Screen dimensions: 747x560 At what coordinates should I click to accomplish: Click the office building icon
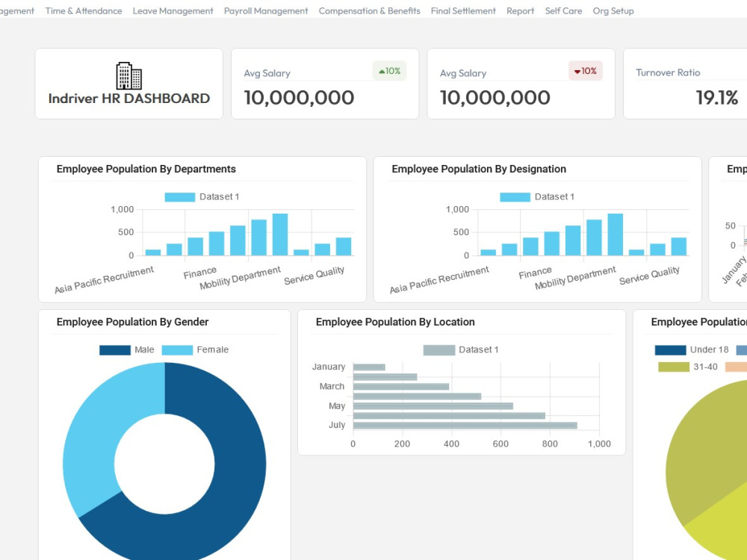point(129,75)
